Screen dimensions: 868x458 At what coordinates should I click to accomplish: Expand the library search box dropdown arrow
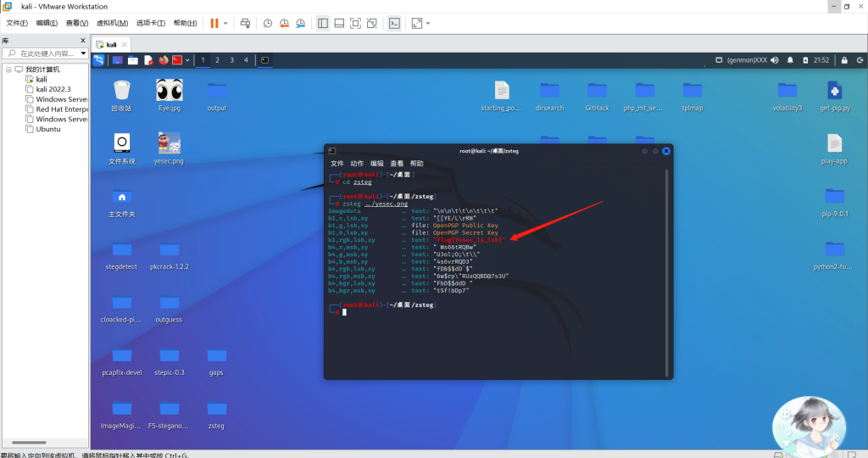[x=82, y=53]
